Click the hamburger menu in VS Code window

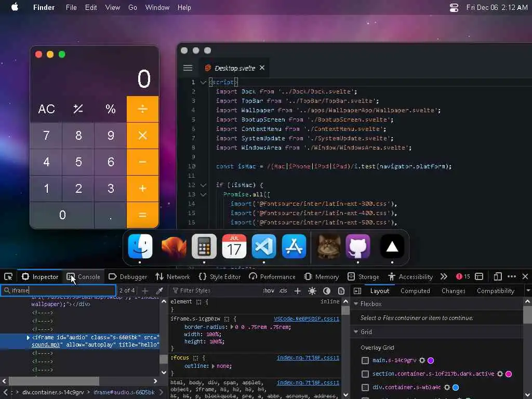click(x=188, y=68)
